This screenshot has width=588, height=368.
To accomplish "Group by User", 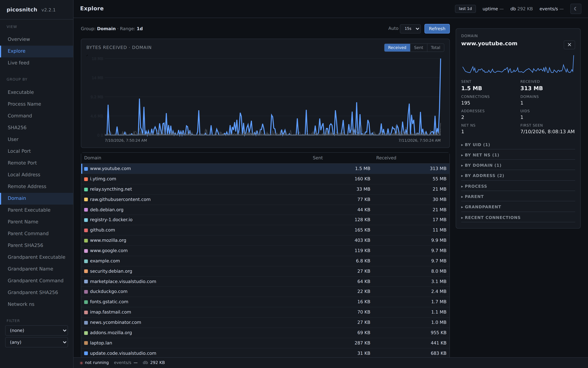I will click(37, 139).
